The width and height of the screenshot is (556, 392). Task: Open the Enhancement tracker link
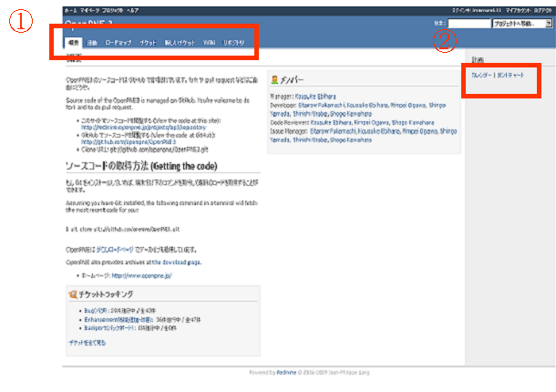[118, 320]
